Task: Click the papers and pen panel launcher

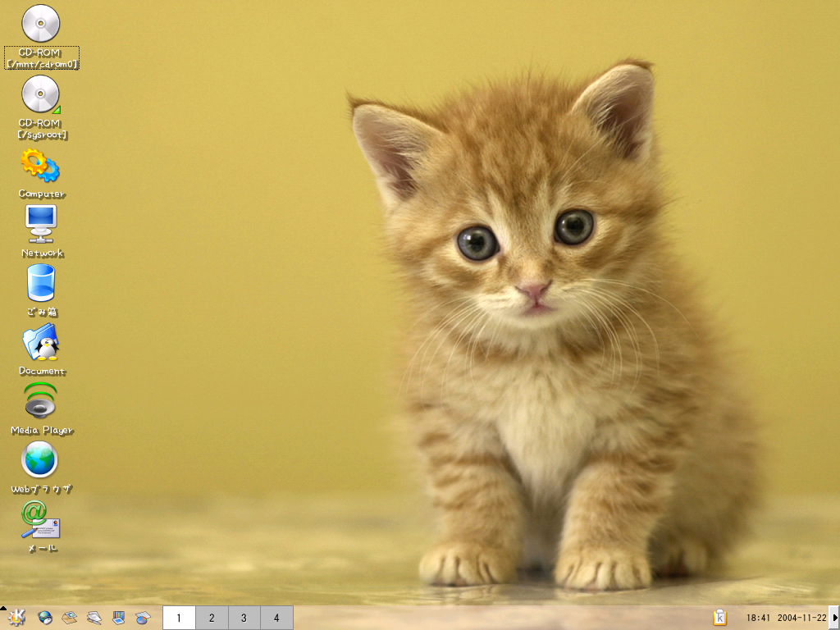Action: tap(94, 618)
